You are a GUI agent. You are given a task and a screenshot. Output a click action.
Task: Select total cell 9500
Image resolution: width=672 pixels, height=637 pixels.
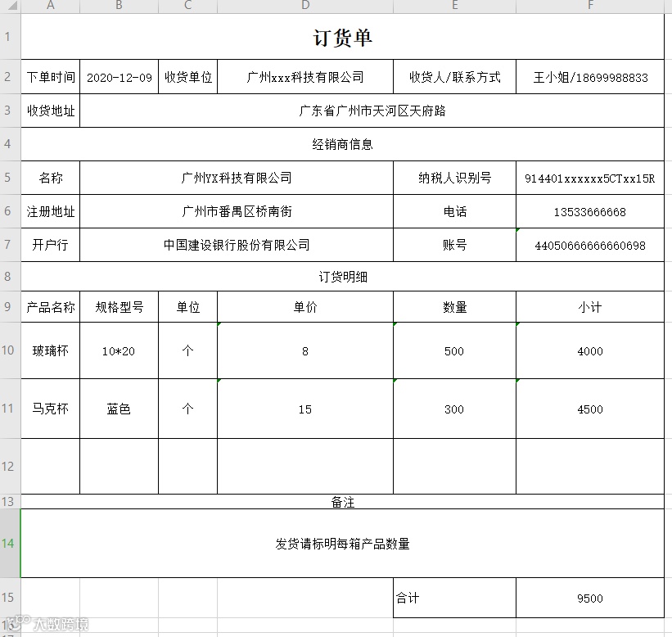590,598
